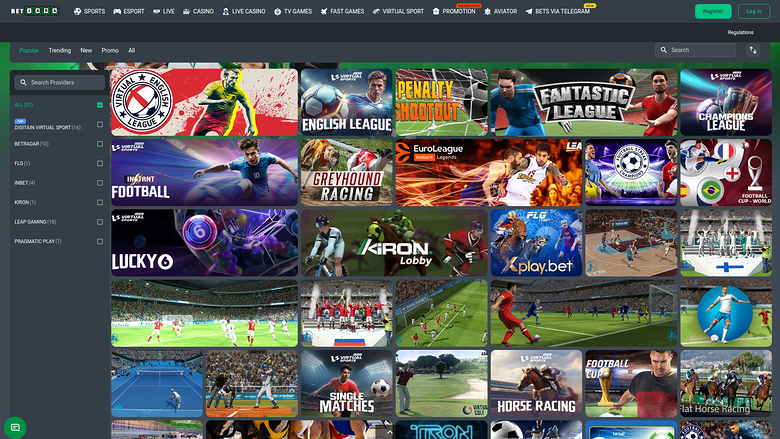
Task: Open the Virtual English League game
Action: tap(204, 102)
